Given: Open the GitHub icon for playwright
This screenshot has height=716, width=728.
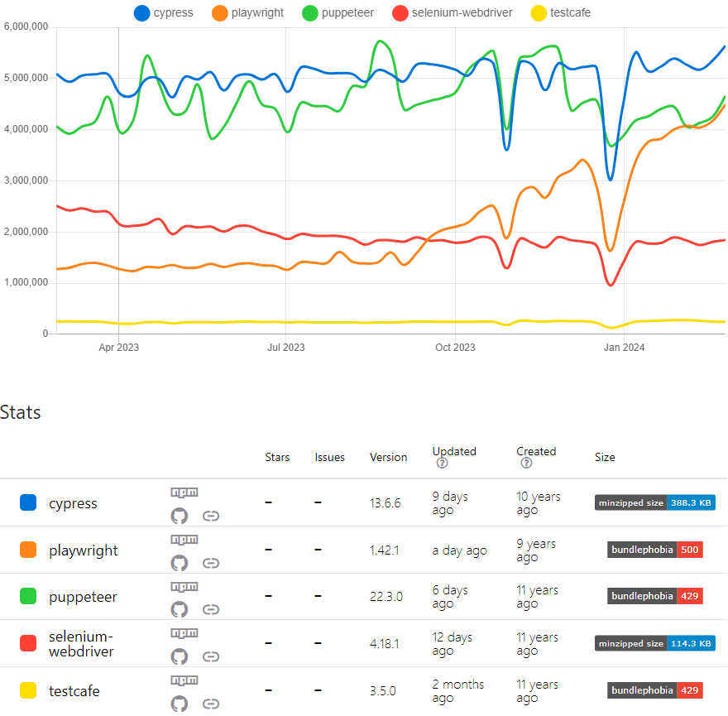Looking at the screenshot, I should [180, 563].
